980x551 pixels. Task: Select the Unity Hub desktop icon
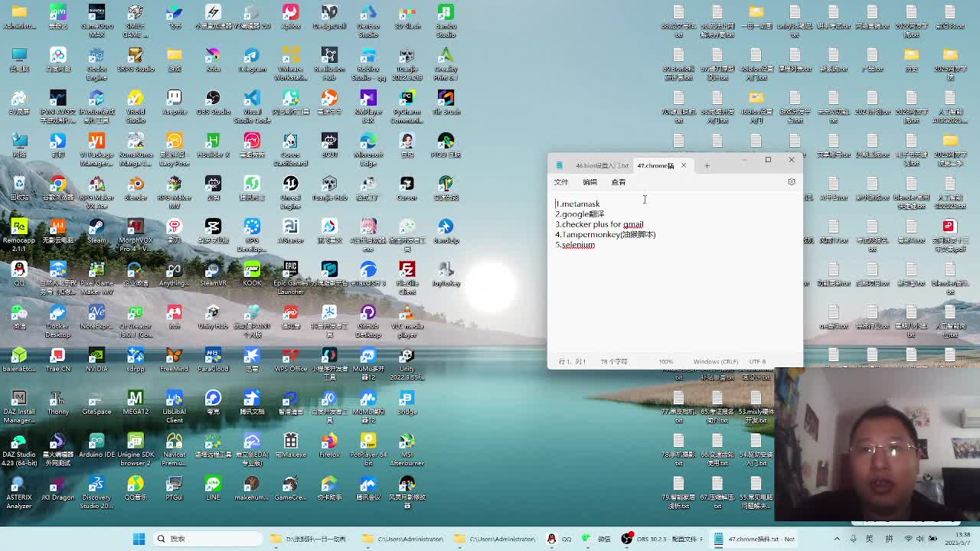point(213,318)
